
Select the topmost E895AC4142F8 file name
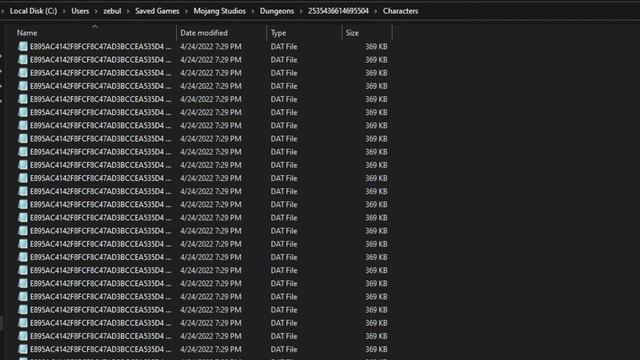pyautogui.click(x=100, y=47)
